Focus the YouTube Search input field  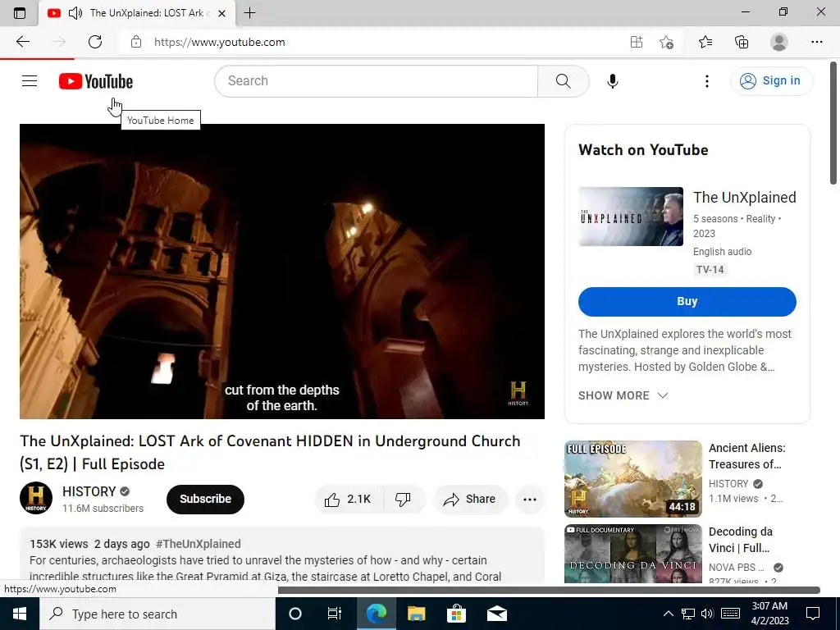coord(376,81)
